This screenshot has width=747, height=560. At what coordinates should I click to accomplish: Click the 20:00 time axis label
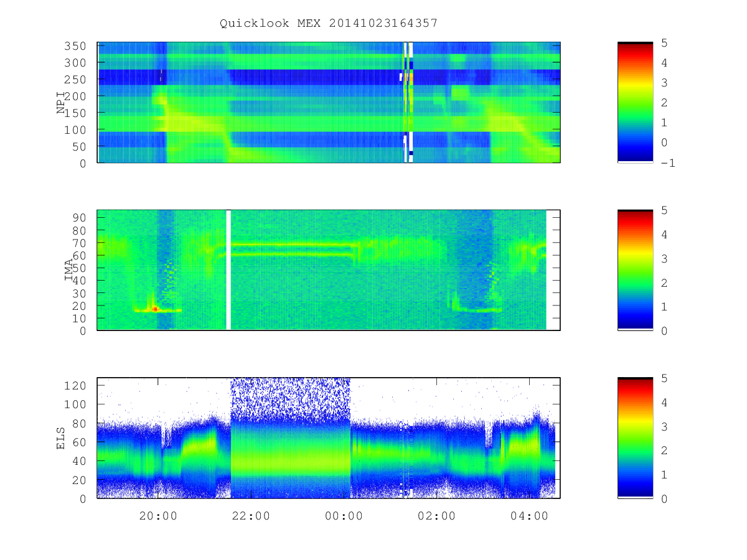pyautogui.click(x=158, y=516)
